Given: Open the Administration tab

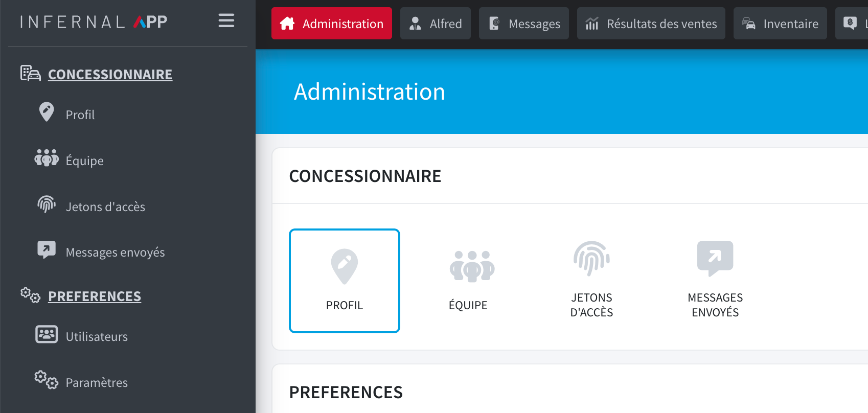Looking at the screenshot, I should [x=332, y=24].
